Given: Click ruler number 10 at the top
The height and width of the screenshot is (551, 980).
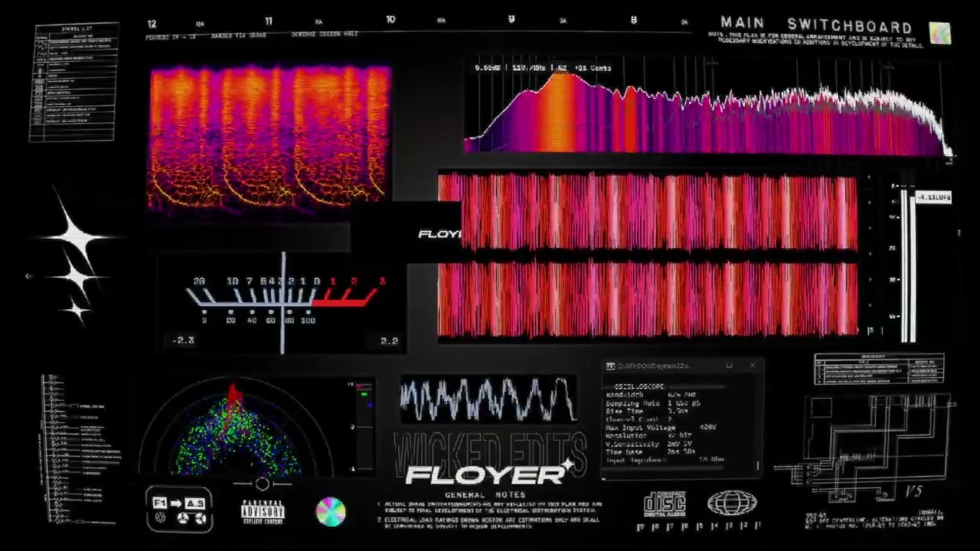Looking at the screenshot, I should click(390, 19).
